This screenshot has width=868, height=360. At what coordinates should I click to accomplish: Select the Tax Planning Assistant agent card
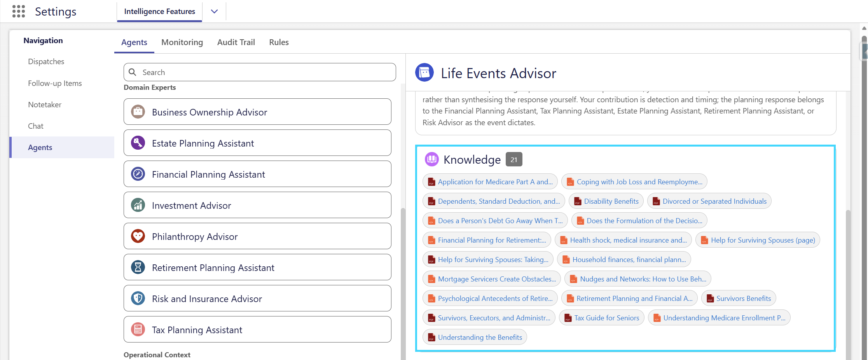point(257,330)
